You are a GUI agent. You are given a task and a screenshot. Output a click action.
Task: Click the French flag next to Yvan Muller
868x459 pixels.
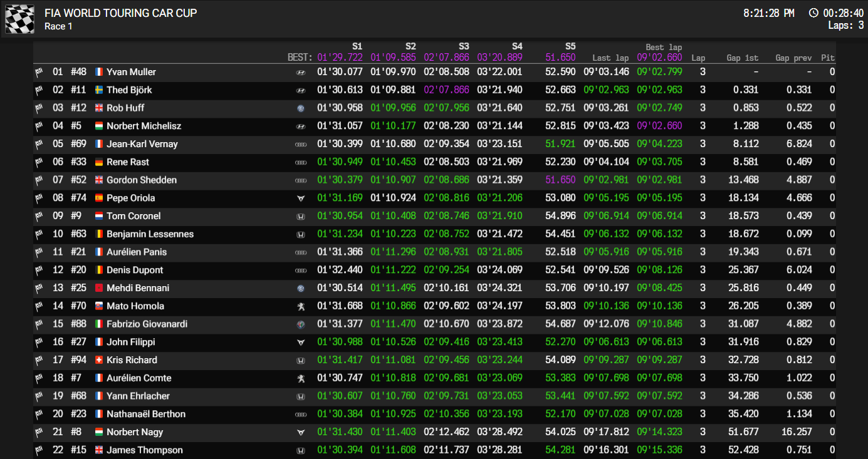click(x=99, y=72)
